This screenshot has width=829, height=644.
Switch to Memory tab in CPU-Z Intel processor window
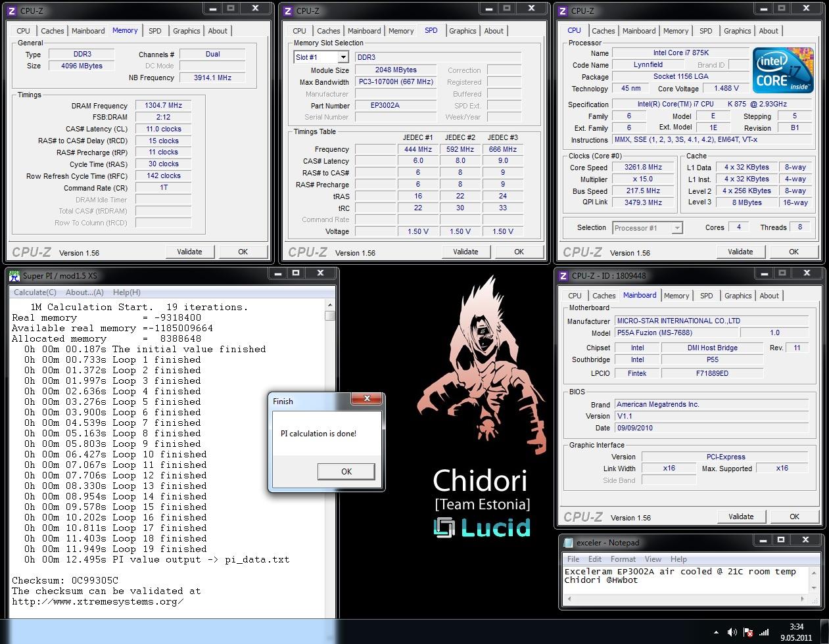[676, 31]
